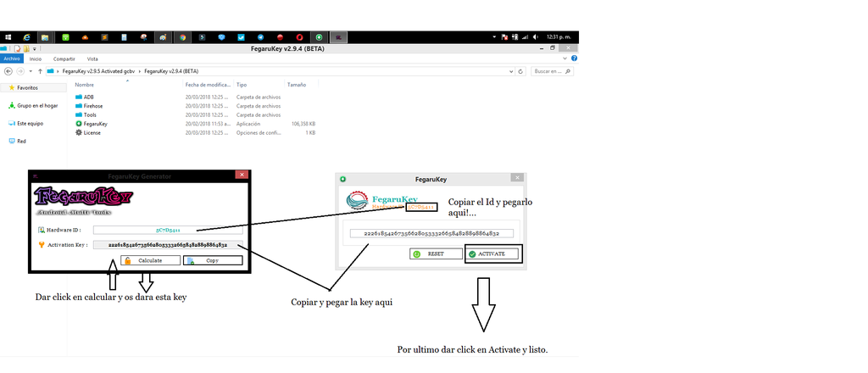
Task: Refresh the current folder view
Action: tap(521, 71)
